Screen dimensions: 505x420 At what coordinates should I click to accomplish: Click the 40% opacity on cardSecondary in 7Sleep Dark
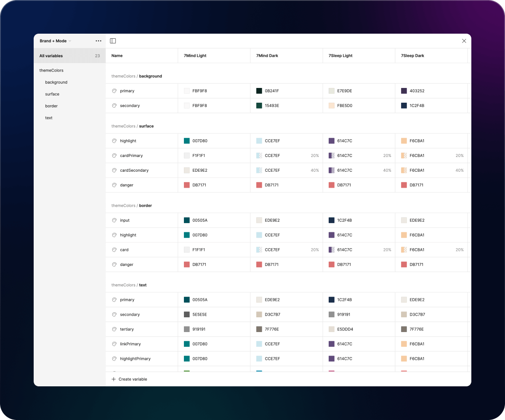(460, 170)
